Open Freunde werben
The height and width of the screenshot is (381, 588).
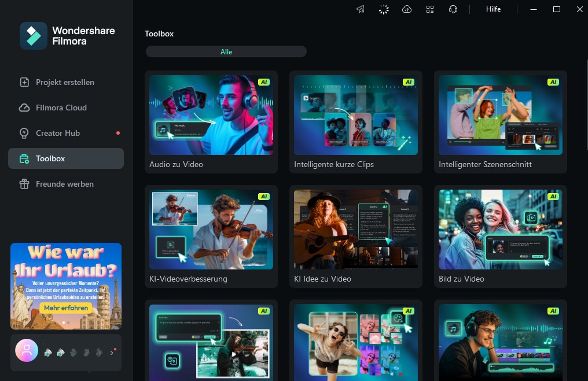point(66,184)
